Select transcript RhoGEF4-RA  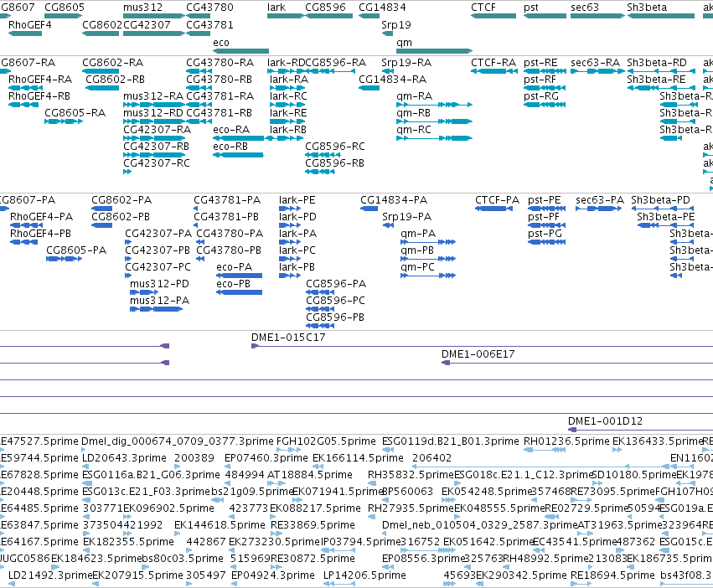point(40,79)
